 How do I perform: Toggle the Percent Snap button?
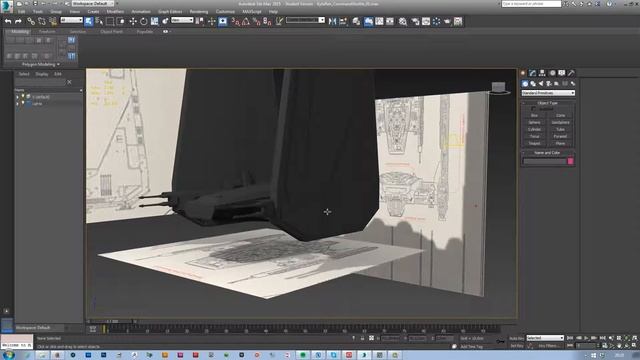click(257, 21)
